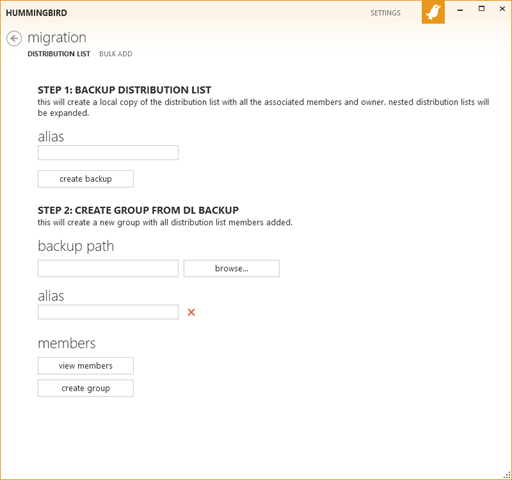Click view members button
512x480 pixels.
(86, 366)
